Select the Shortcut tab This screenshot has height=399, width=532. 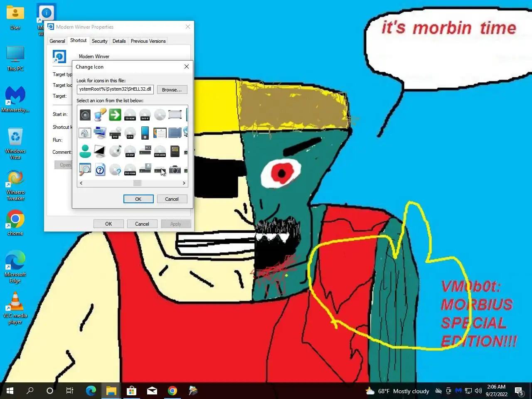78,40
